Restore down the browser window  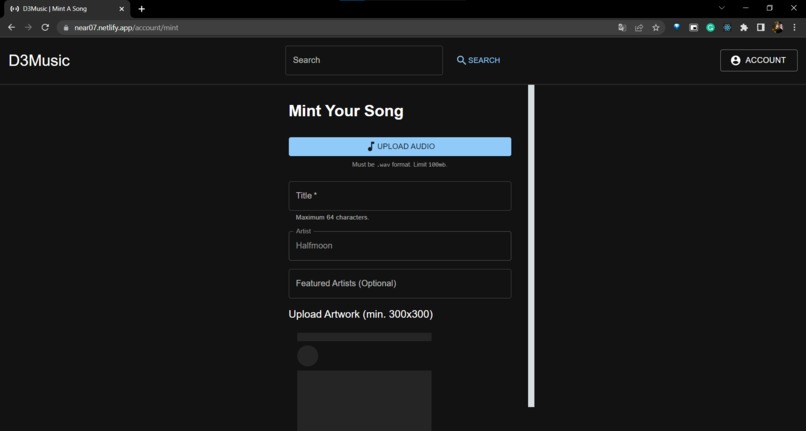pos(770,8)
